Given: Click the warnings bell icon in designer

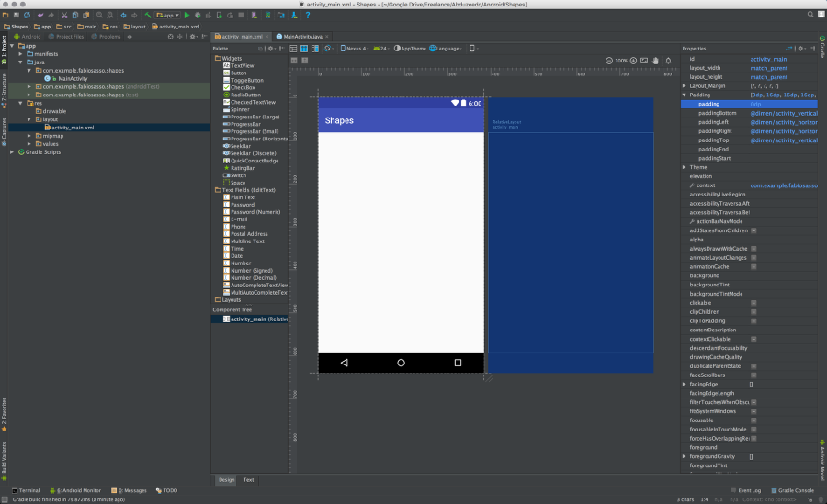Looking at the screenshot, I should pyautogui.click(x=668, y=61).
